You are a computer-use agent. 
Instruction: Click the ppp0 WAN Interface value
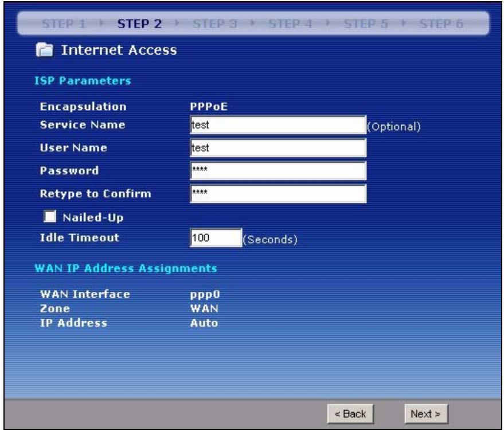(205, 295)
